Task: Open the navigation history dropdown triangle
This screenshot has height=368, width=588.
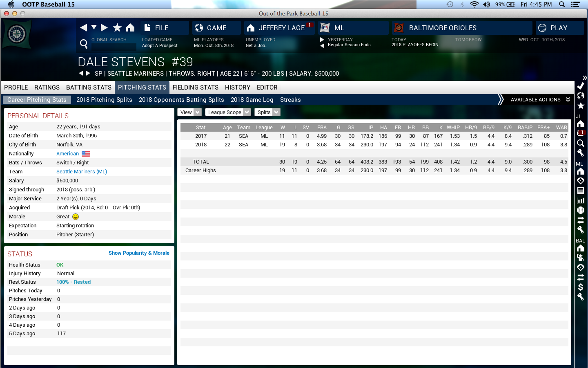Action: point(94,27)
